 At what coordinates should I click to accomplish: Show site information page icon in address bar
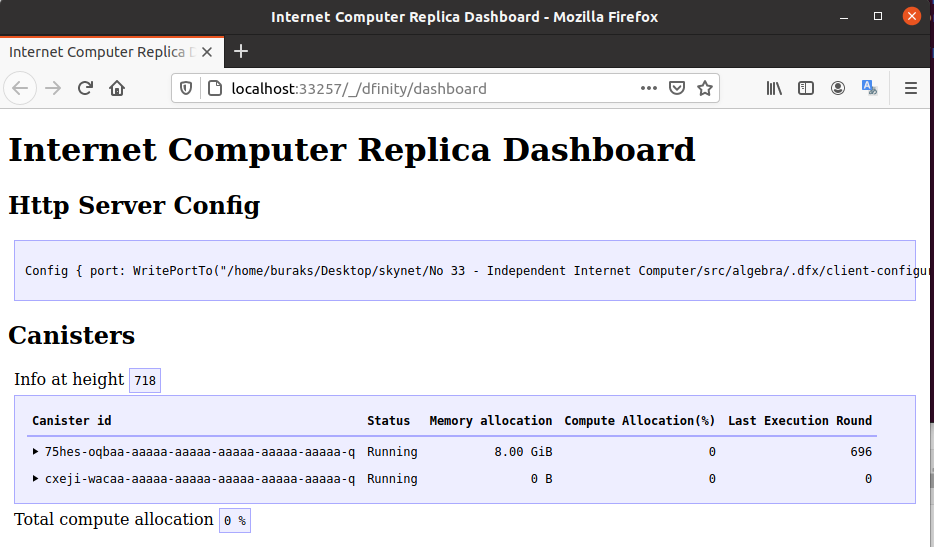point(214,88)
